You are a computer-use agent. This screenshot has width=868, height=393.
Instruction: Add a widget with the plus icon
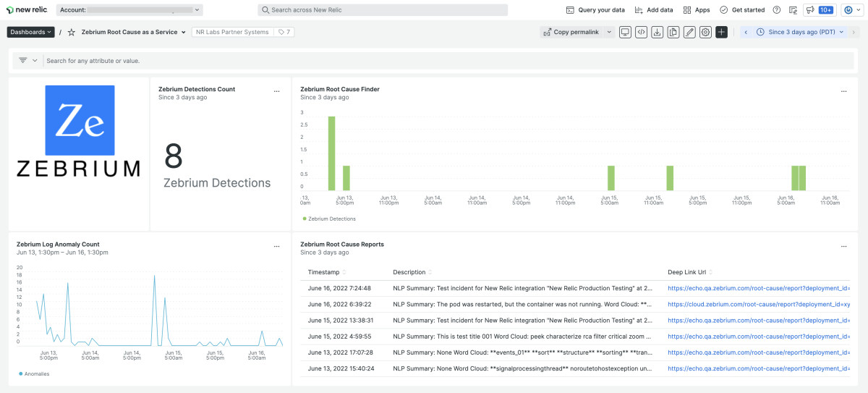(x=721, y=32)
